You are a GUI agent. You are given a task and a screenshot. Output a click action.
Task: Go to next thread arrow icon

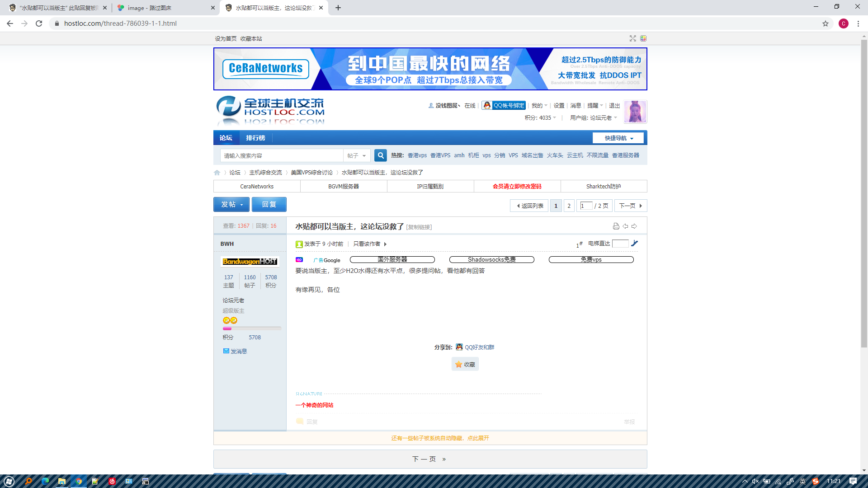[x=634, y=226]
